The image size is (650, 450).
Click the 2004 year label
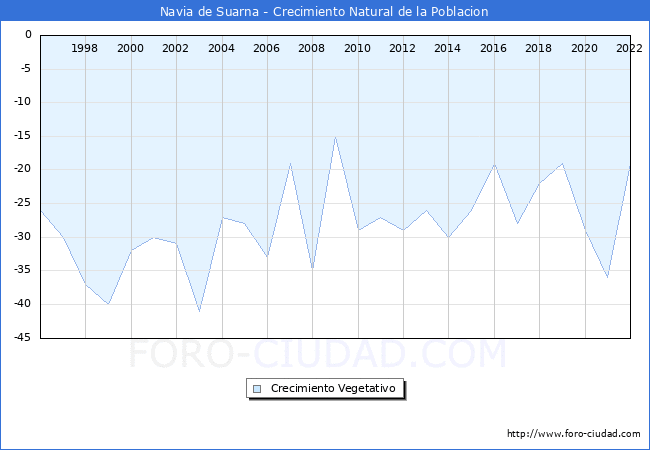221,48
